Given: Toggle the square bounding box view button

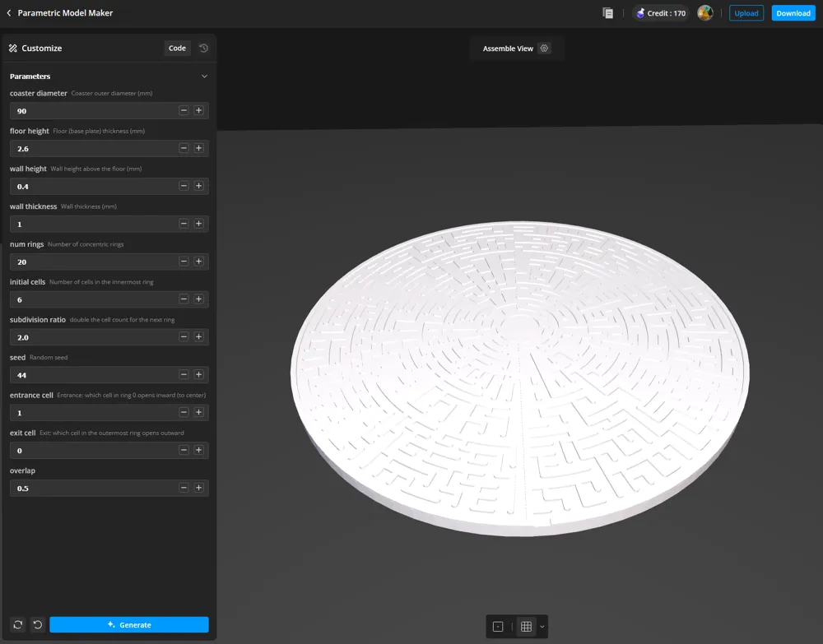Looking at the screenshot, I should pyautogui.click(x=498, y=627).
